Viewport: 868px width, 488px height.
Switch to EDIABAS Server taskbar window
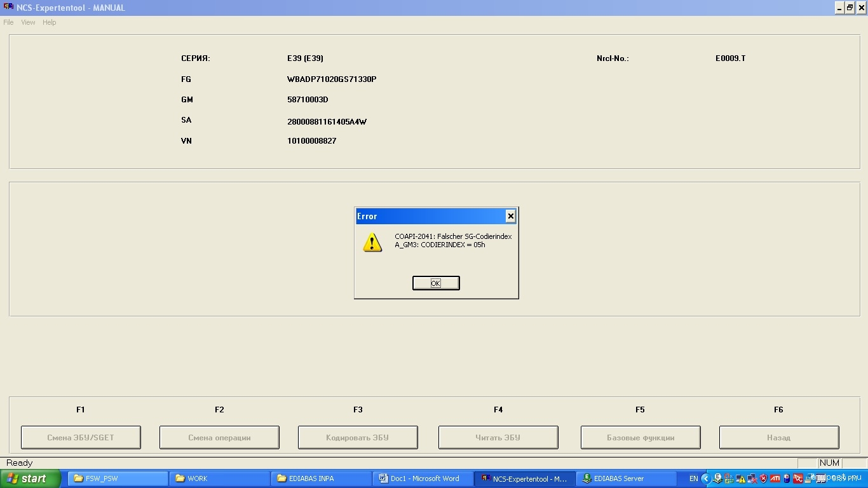point(626,478)
